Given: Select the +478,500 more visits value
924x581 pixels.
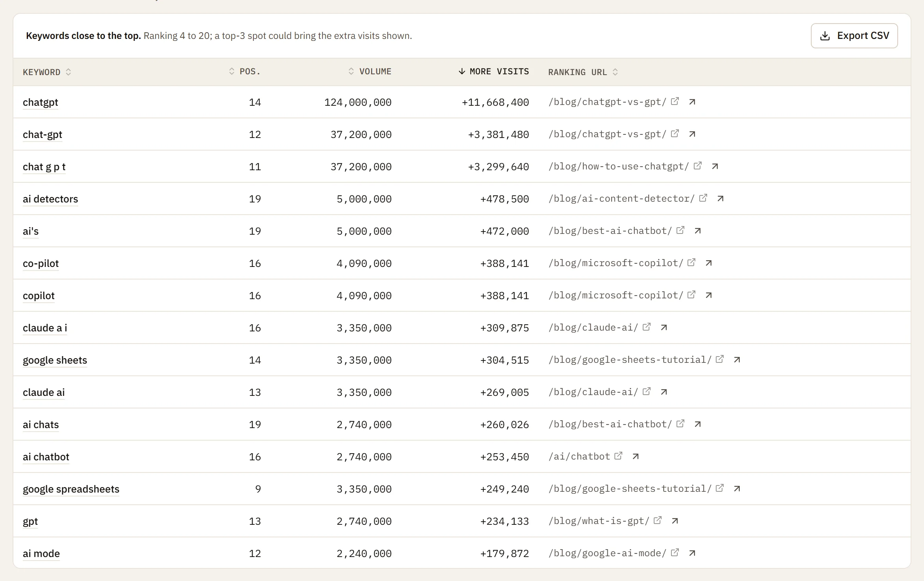Looking at the screenshot, I should pos(504,199).
